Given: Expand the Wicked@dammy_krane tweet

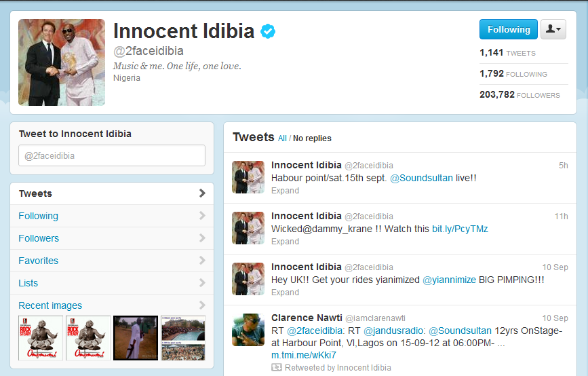Looking at the screenshot, I should point(285,242).
